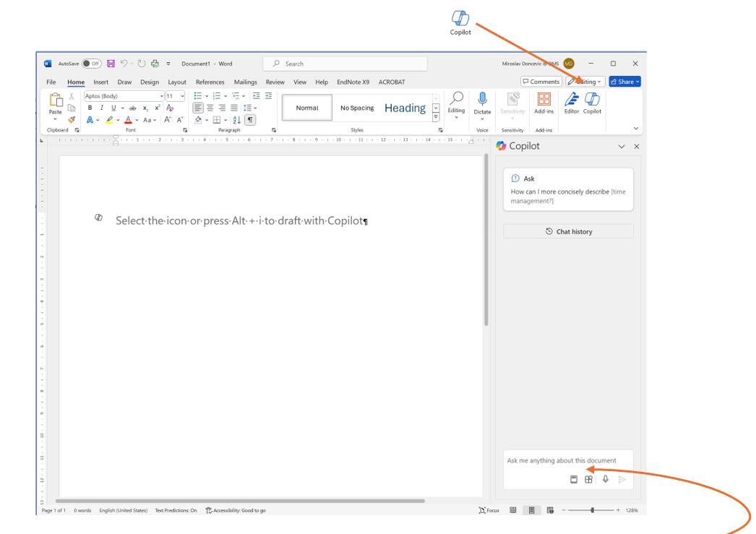Screen dimensions: 756x534
Task: Switch to Read Mode view in status bar
Action: 513,510
